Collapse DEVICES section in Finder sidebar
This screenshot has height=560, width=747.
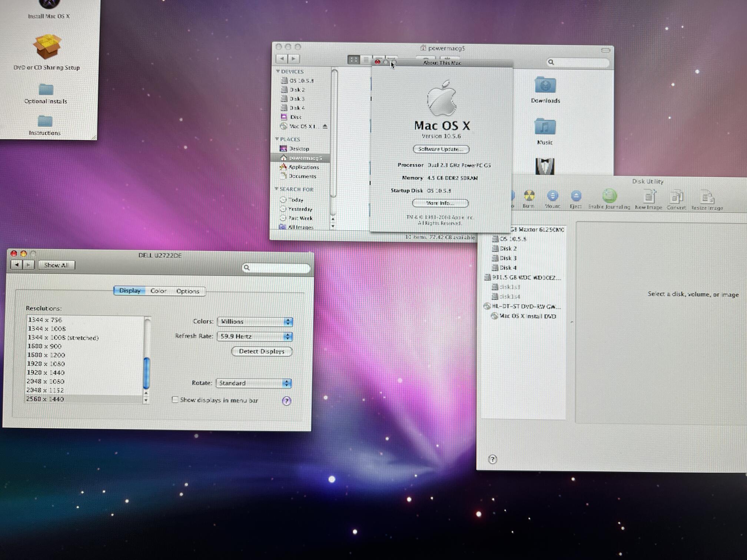[x=278, y=71]
